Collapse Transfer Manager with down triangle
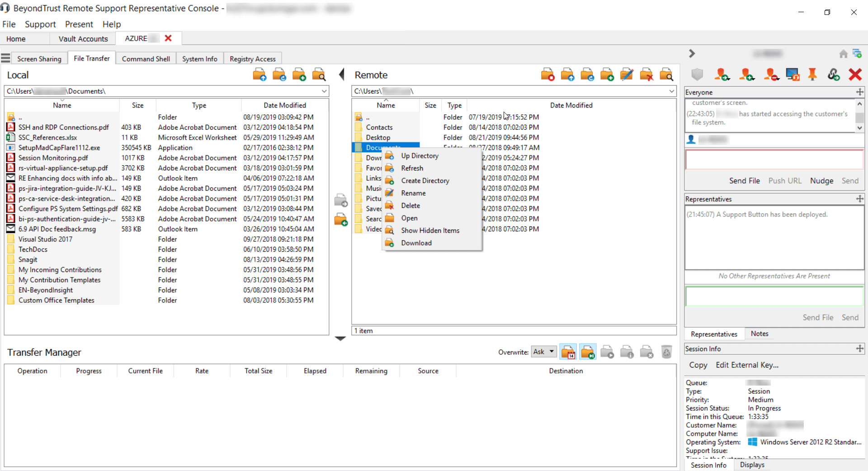This screenshot has width=868, height=471. pyautogui.click(x=340, y=339)
